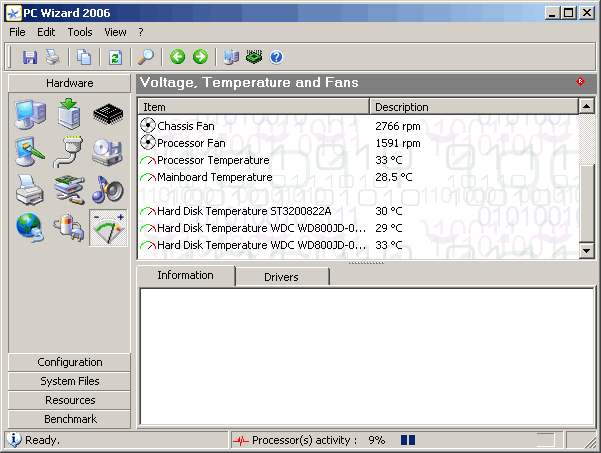Select the Processor Fan row

coord(358,143)
